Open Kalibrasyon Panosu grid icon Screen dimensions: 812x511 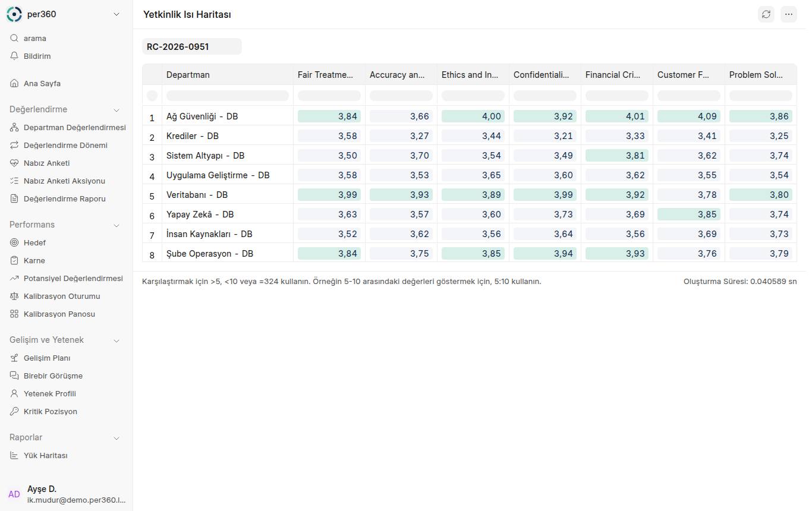(14, 314)
